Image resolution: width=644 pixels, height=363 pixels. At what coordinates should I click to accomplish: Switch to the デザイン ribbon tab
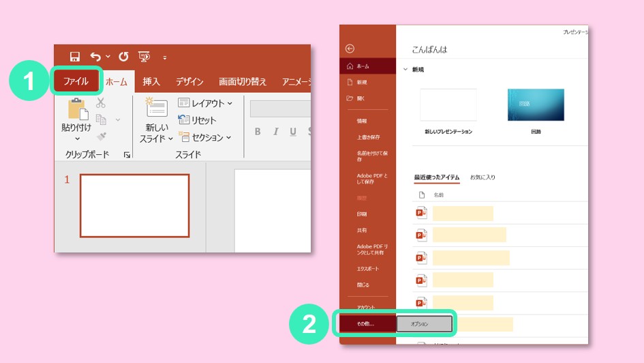(x=189, y=82)
